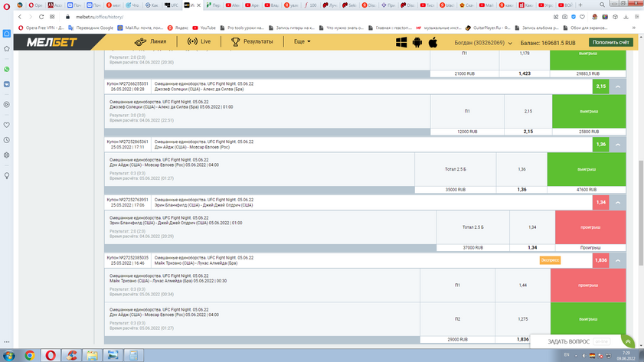Viewport: 644px width, 362px height.
Task: Open Speed Dial start page grid icon
Action: 52,17
